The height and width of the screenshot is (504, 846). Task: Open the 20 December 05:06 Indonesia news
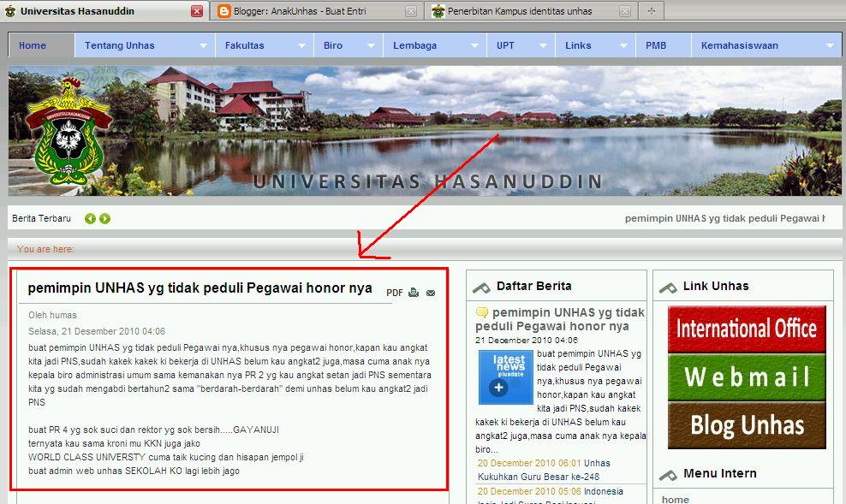(551, 496)
